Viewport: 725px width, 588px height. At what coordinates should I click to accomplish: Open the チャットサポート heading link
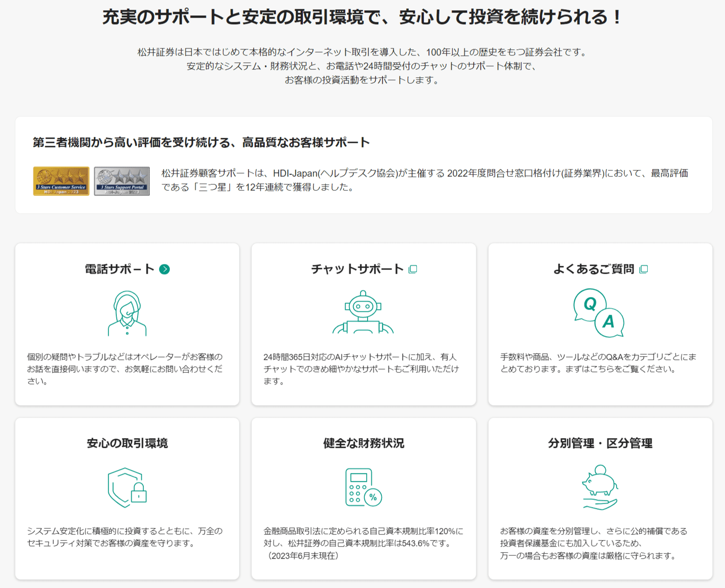pyautogui.click(x=357, y=269)
